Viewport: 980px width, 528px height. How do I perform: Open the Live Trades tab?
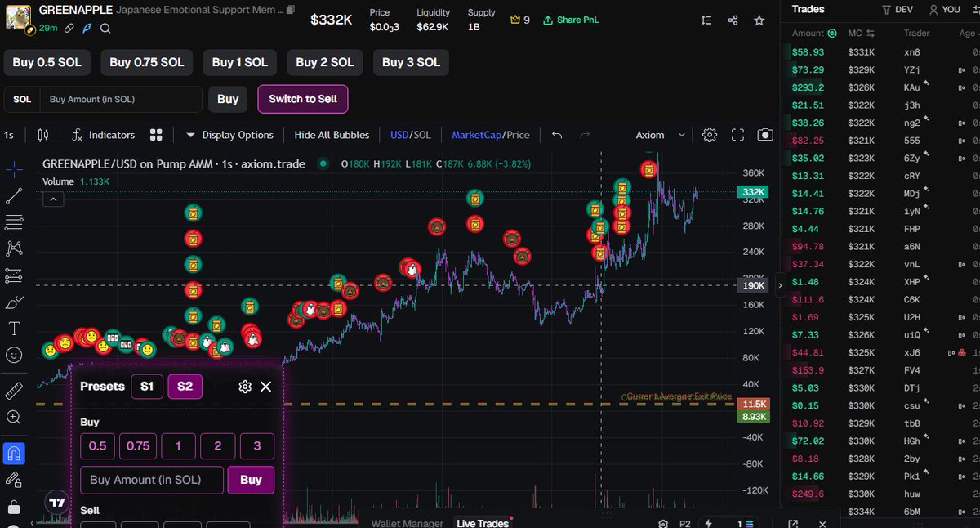tap(483, 522)
